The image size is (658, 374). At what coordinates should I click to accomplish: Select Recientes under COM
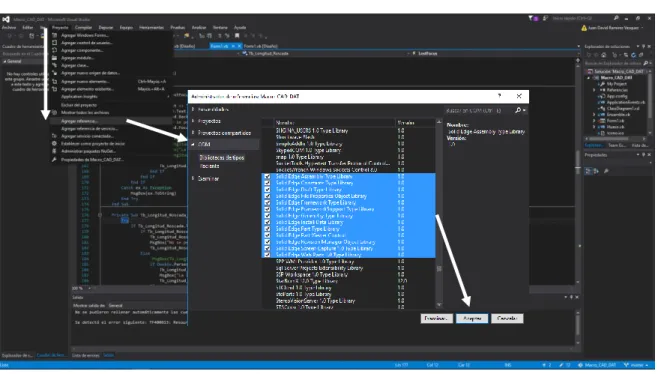[x=209, y=166]
